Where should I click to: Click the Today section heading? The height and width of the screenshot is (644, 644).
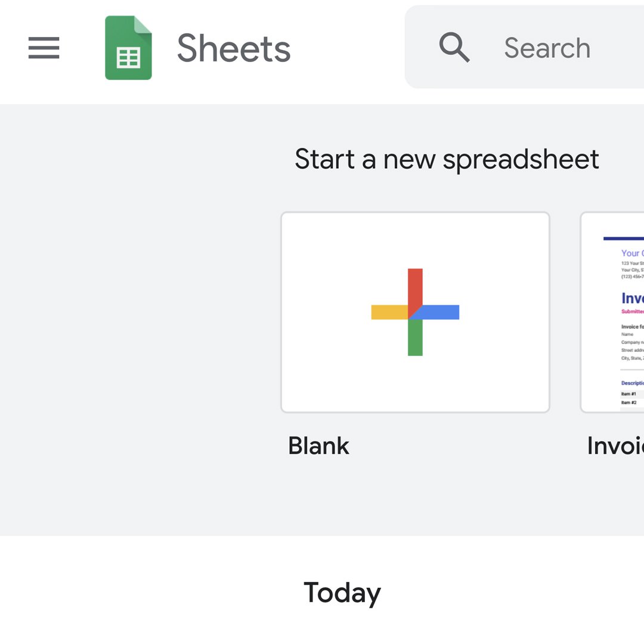click(342, 593)
